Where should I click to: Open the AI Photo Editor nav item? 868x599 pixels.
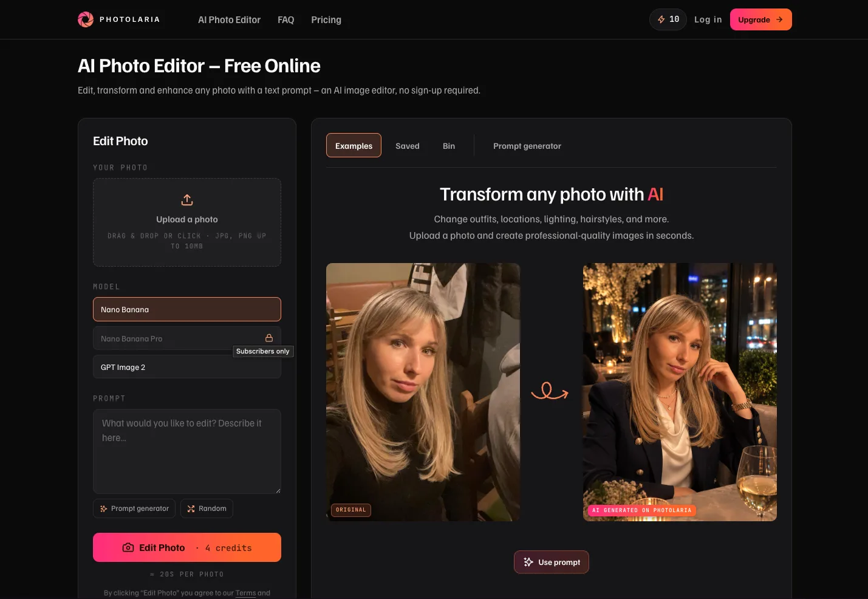tap(229, 19)
